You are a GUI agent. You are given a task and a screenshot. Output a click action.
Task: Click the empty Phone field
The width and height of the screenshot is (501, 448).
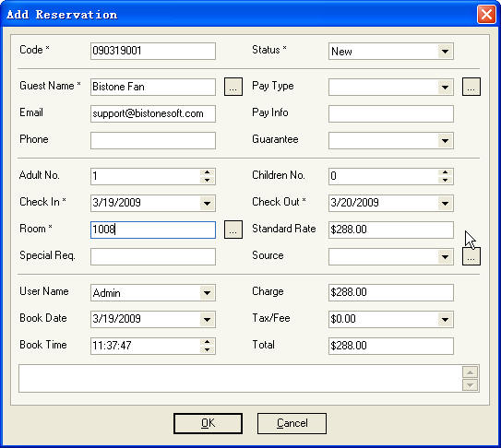[153, 140]
